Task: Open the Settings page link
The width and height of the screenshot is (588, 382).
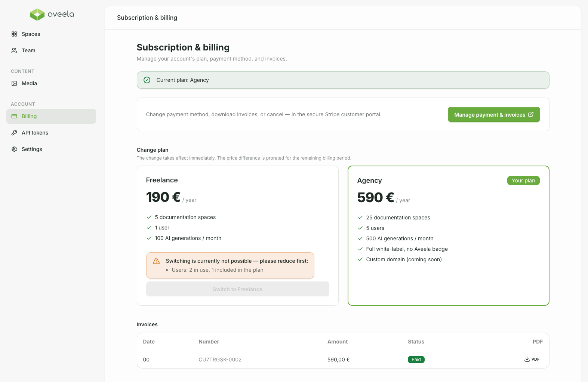Action: tap(51, 149)
